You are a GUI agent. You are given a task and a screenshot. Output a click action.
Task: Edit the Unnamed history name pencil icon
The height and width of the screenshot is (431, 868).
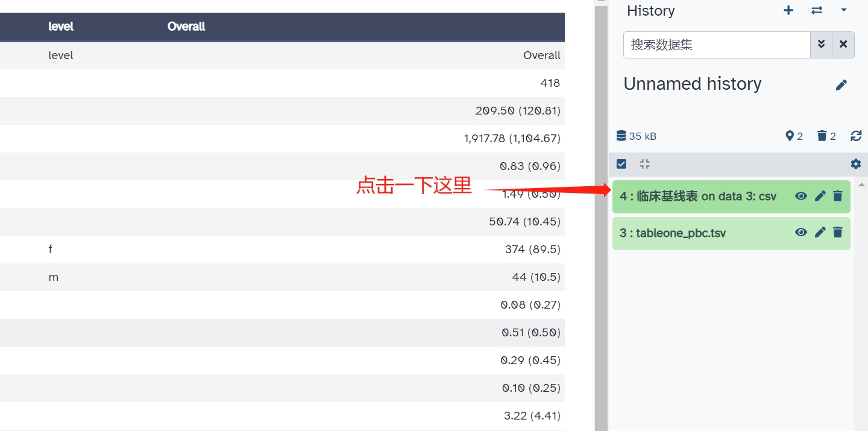tap(841, 85)
